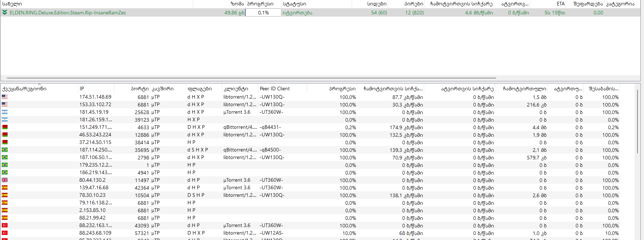Click the -qB4431- peer ID cell
Image resolution: width=644 pixels, height=240 pixels.
[x=270, y=127]
